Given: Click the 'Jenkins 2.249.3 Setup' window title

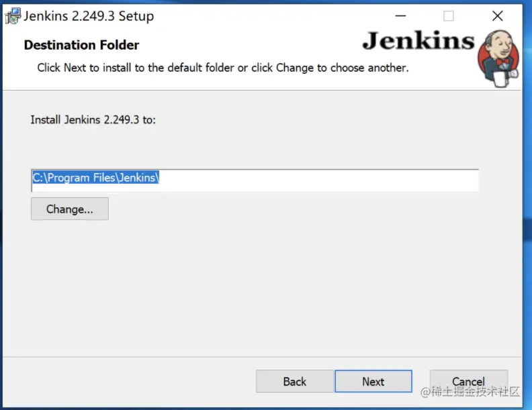Looking at the screenshot, I should (x=89, y=16).
